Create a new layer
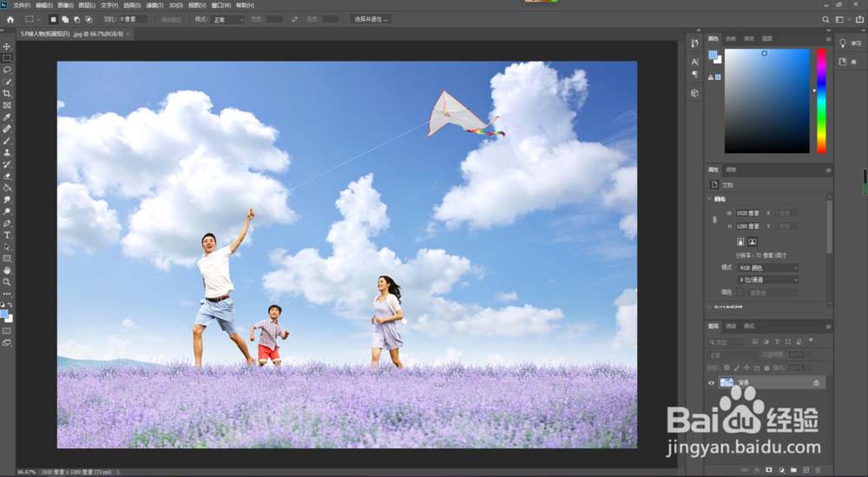 click(806, 470)
